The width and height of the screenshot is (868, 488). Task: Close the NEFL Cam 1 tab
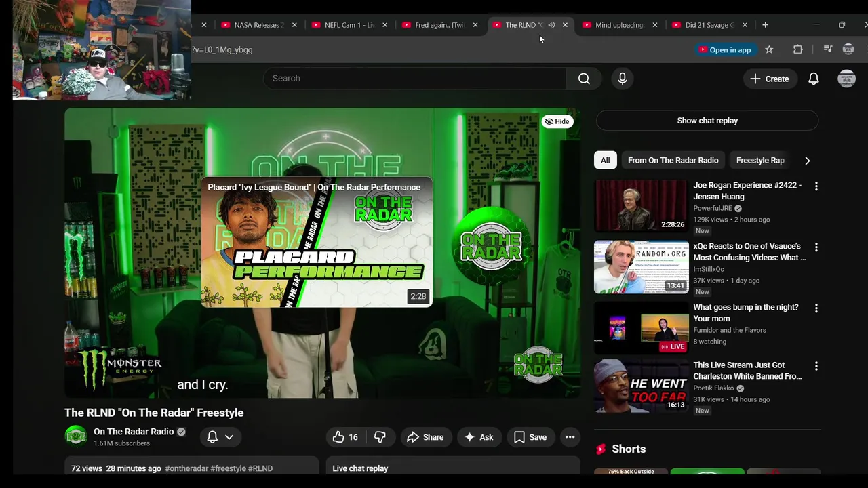[384, 25]
